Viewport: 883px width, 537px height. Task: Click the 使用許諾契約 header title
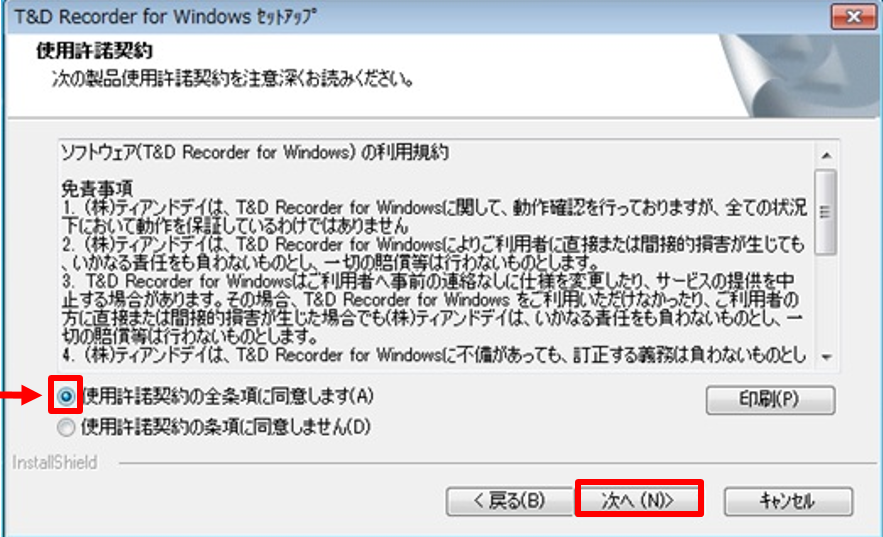click(x=95, y=51)
